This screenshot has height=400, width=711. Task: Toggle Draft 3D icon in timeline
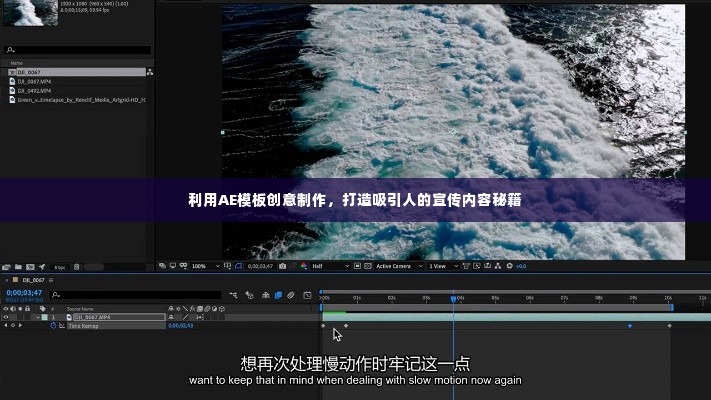tap(249, 295)
